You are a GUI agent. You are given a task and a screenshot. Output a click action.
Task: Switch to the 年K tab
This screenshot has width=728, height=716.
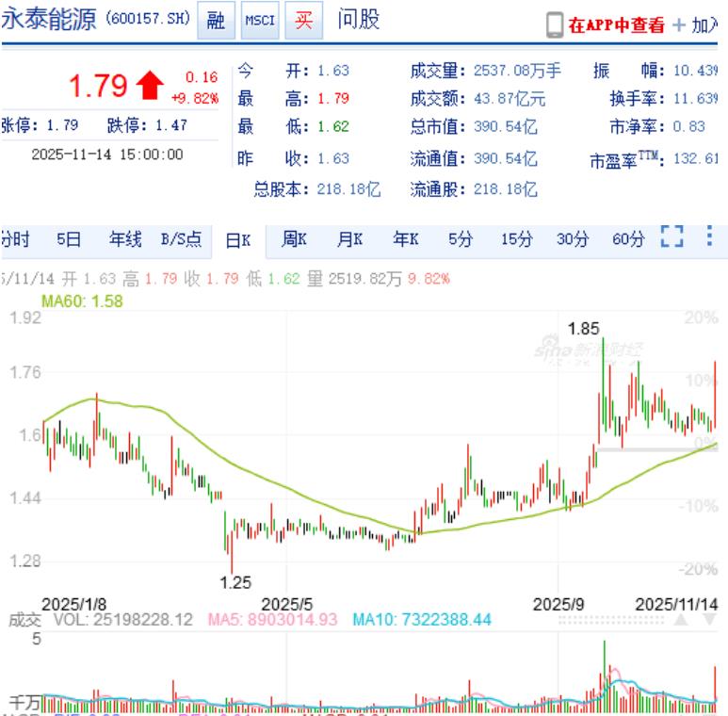tap(405, 239)
